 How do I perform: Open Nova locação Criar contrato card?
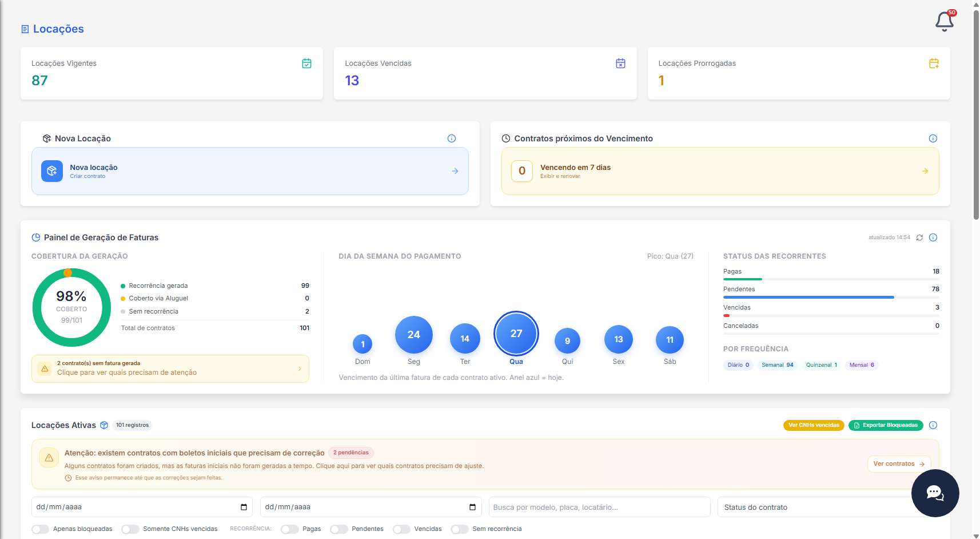click(x=250, y=171)
